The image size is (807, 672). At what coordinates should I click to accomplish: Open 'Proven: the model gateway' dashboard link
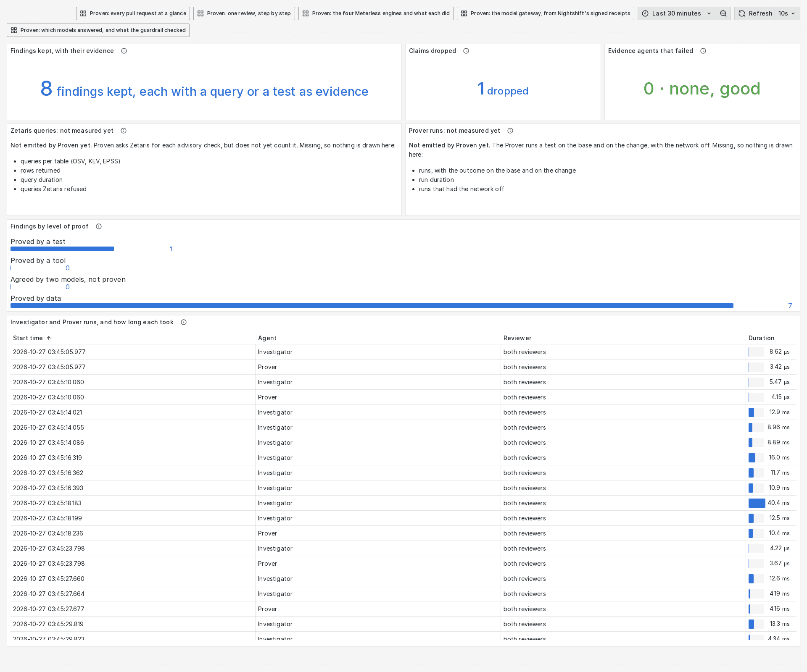click(546, 13)
